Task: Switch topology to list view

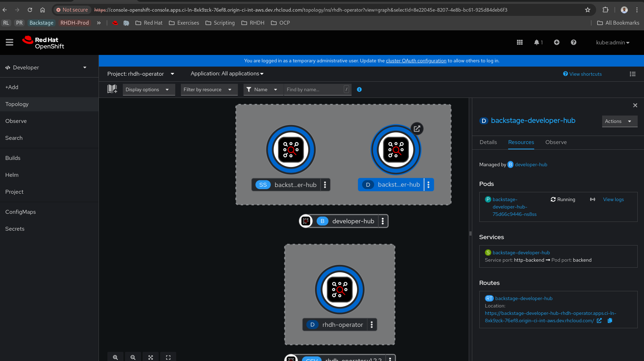Action: [633, 74]
